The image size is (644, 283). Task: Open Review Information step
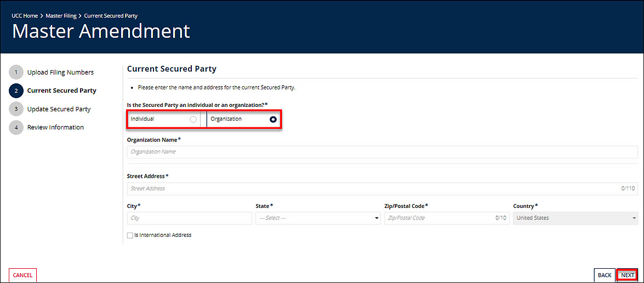55,127
